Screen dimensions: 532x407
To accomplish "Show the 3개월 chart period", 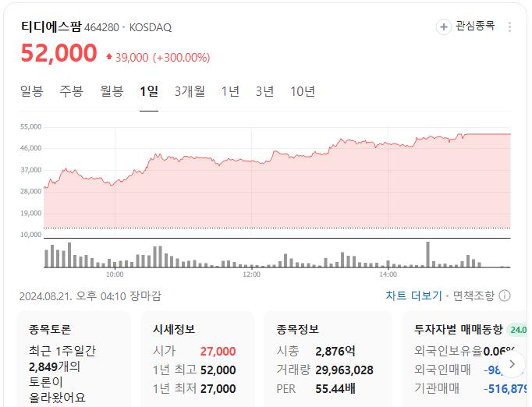I will point(190,91).
